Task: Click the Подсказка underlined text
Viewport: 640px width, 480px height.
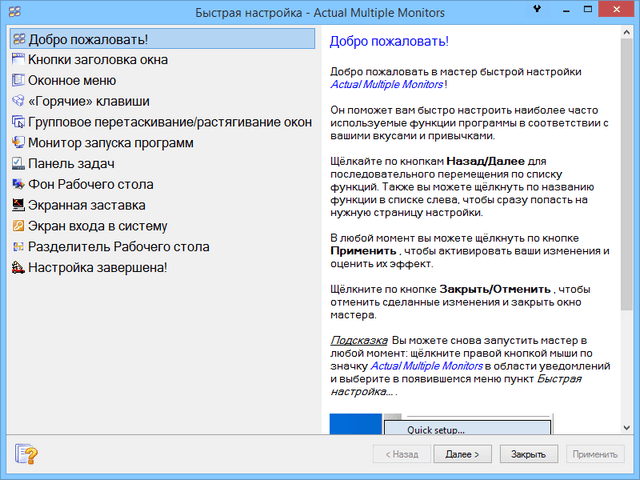Action: [359, 340]
